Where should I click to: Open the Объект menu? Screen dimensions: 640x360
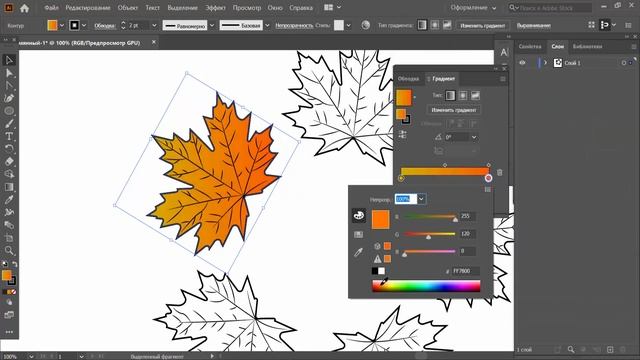point(128,8)
